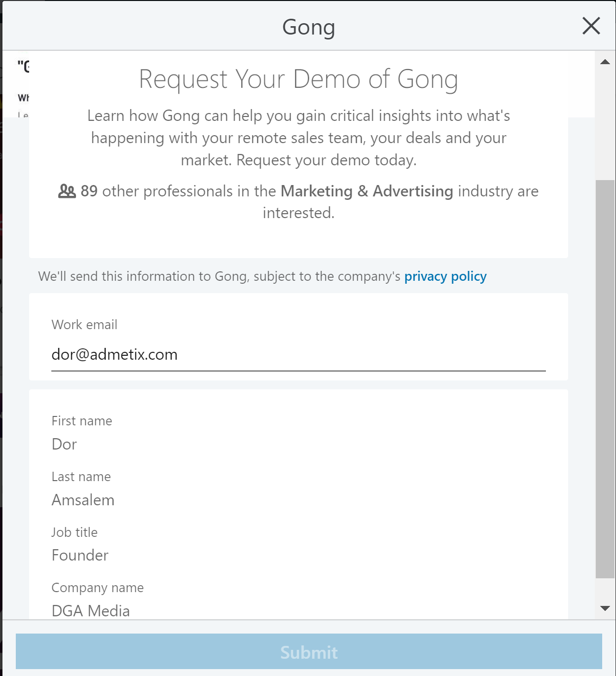Screen dimensions: 616x676
Task: Click the First name value Dor
Action: point(64,444)
